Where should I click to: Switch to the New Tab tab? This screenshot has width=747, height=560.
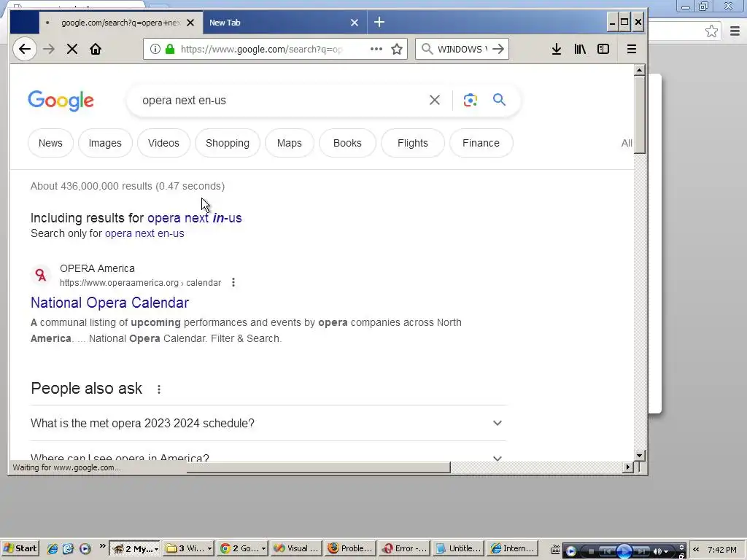pyautogui.click(x=285, y=23)
